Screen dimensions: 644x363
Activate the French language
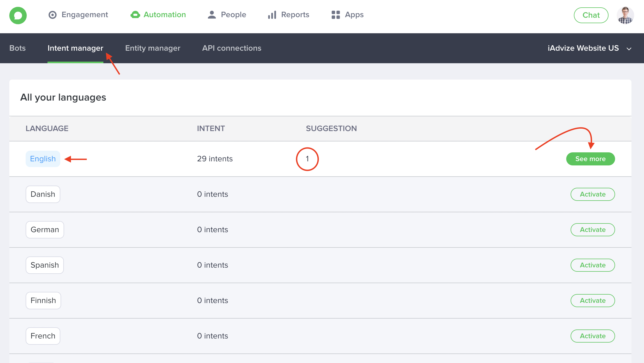pos(593,336)
